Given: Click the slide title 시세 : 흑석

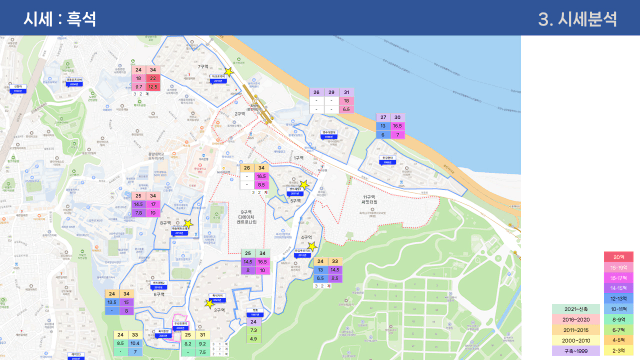Looking at the screenshot, I should tap(60, 19).
